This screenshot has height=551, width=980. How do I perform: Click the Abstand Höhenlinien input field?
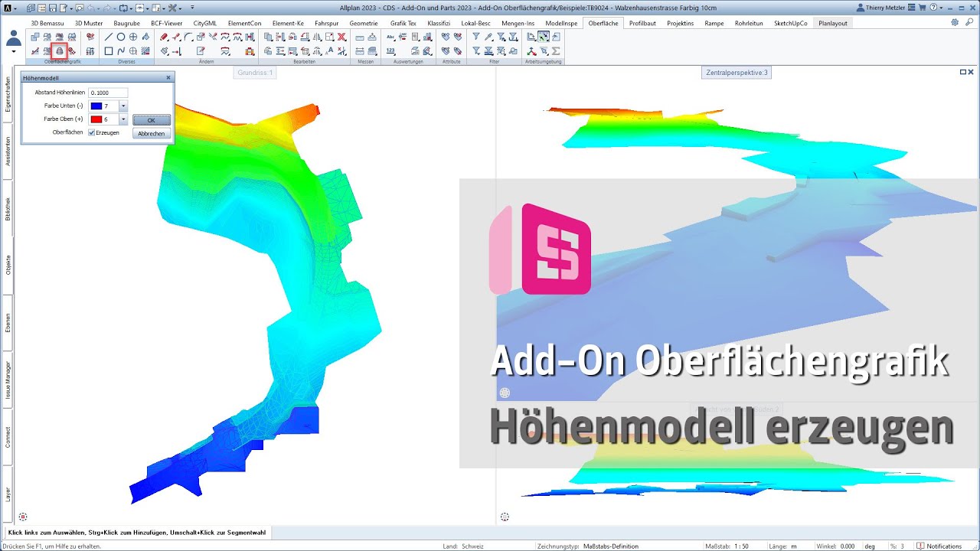tap(108, 93)
